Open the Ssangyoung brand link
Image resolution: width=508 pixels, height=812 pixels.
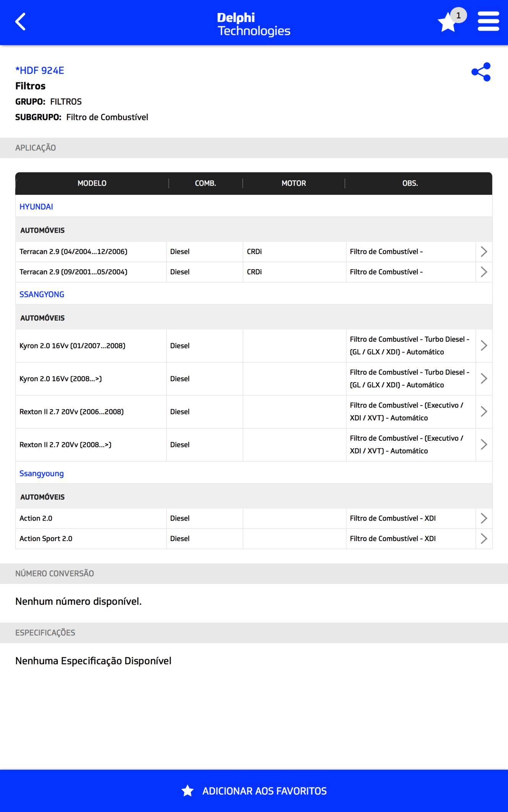click(42, 474)
